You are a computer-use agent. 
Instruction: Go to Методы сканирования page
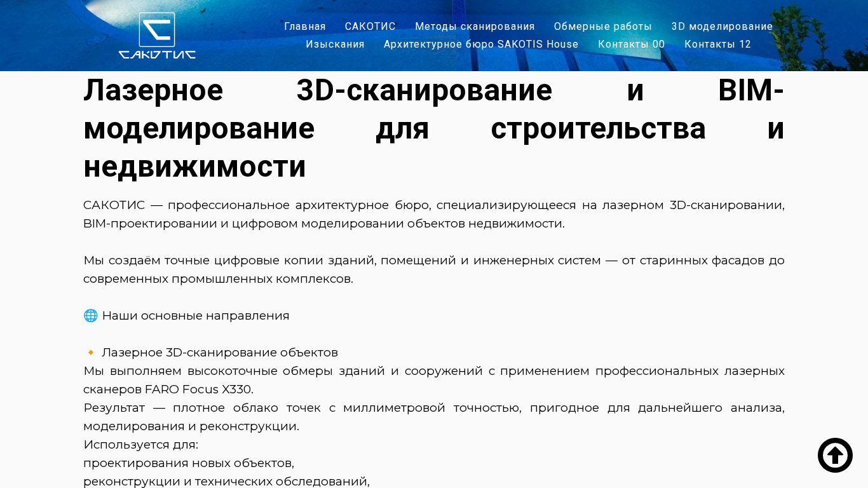(x=475, y=27)
